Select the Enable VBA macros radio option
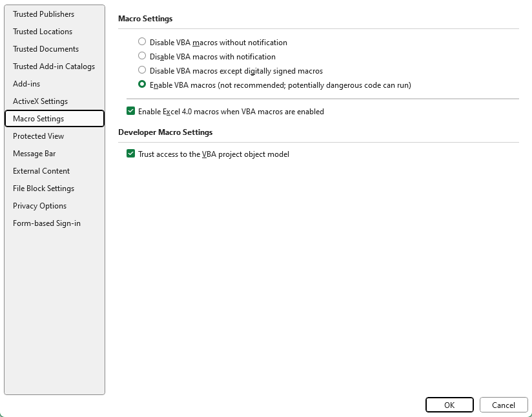The height and width of the screenshot is (417, 532). tap(142, 85)
